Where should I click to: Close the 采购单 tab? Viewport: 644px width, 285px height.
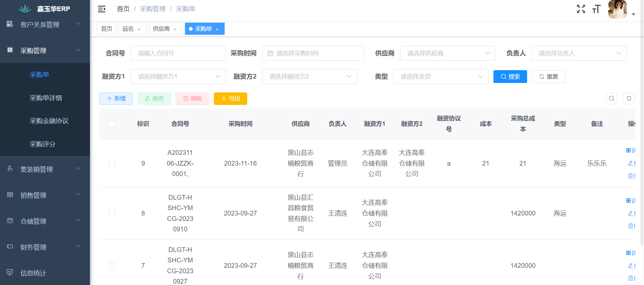coord(217,29)
